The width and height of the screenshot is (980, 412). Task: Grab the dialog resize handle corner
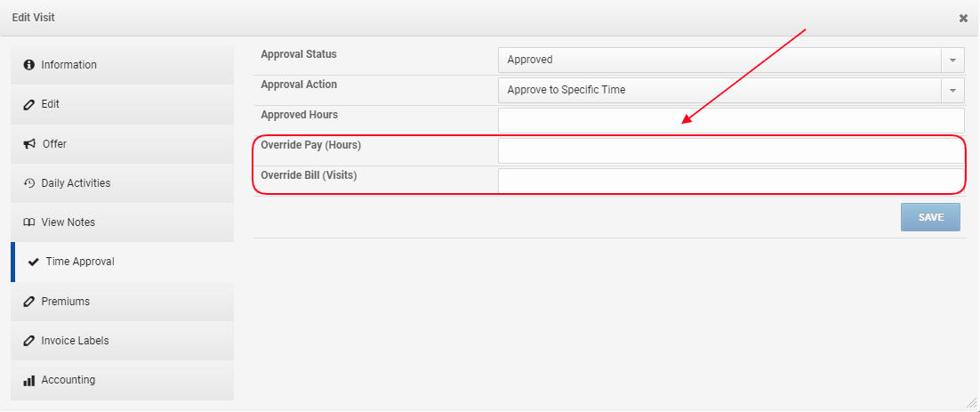[x=970, y=403]
